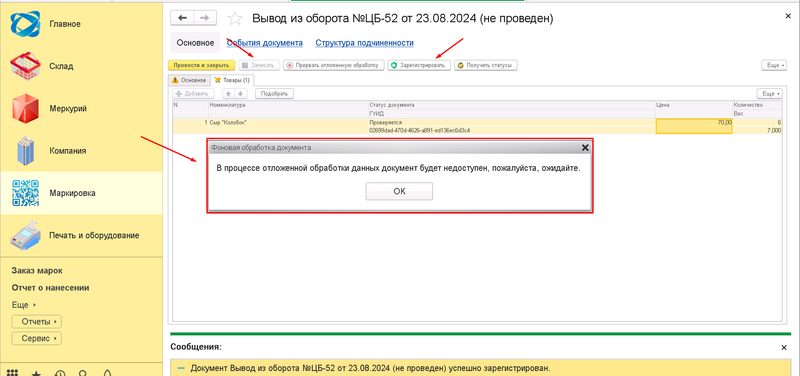This screenshot has width=800, height=376.
Task: Open the Склад basket icon
Action: pos(25,66)
